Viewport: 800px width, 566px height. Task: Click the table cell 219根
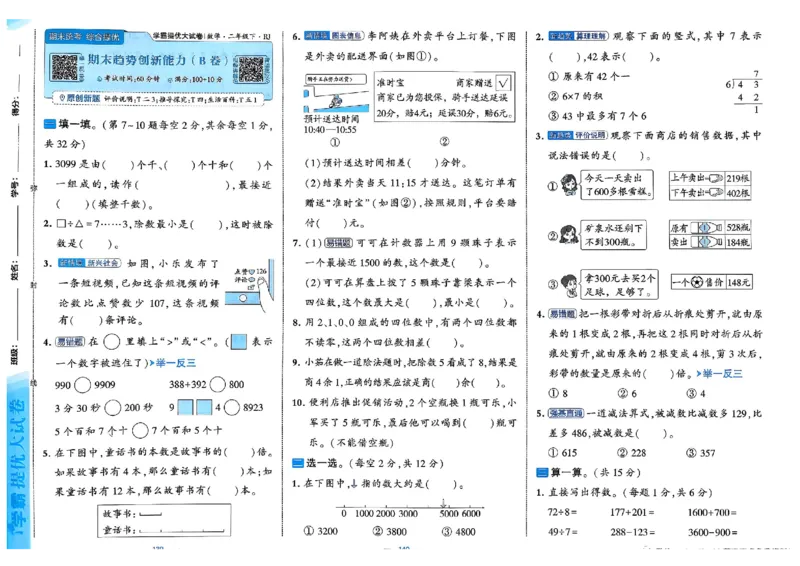738,178
